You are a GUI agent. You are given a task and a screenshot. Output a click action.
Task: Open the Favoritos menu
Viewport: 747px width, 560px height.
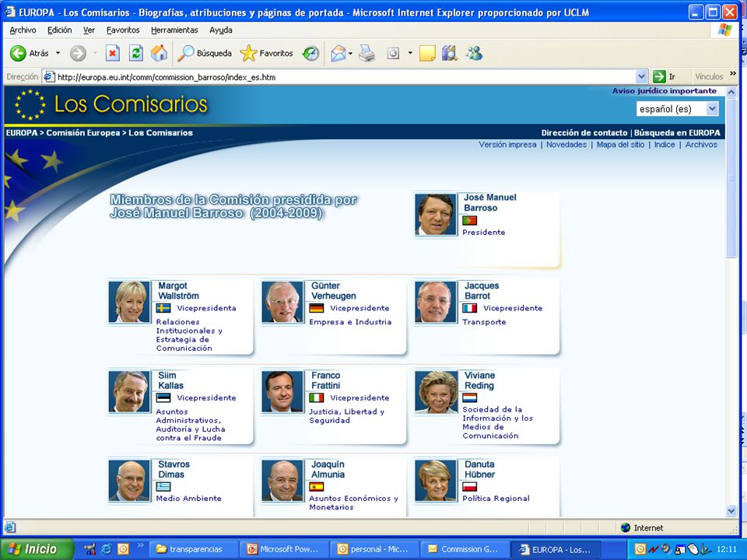123,30
